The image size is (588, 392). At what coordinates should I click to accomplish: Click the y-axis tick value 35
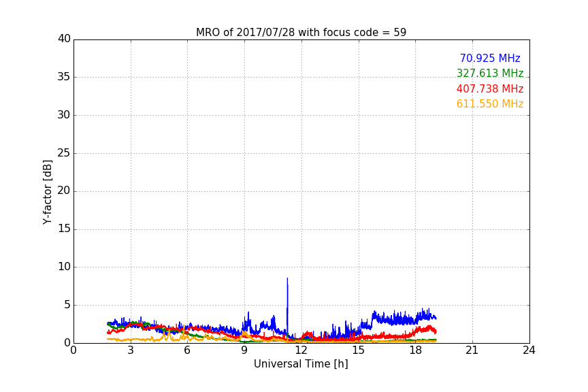(64, 77)
